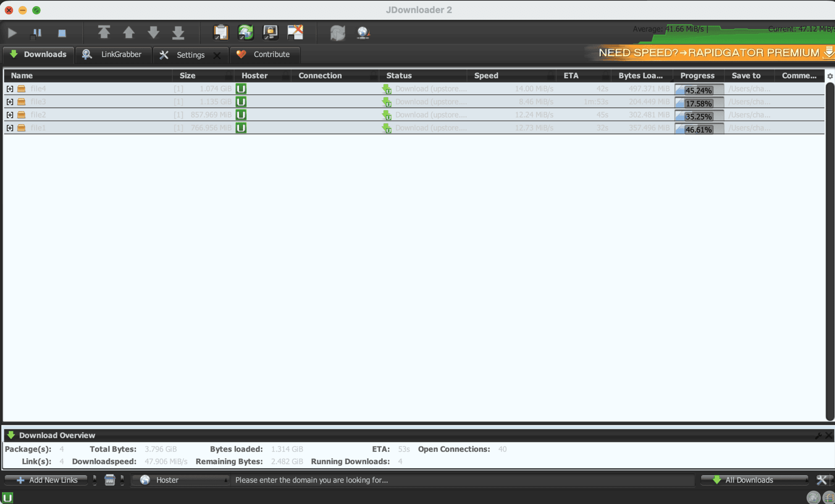Sort the list by the Size column
The image size is (835, 504).
point(203,76)
